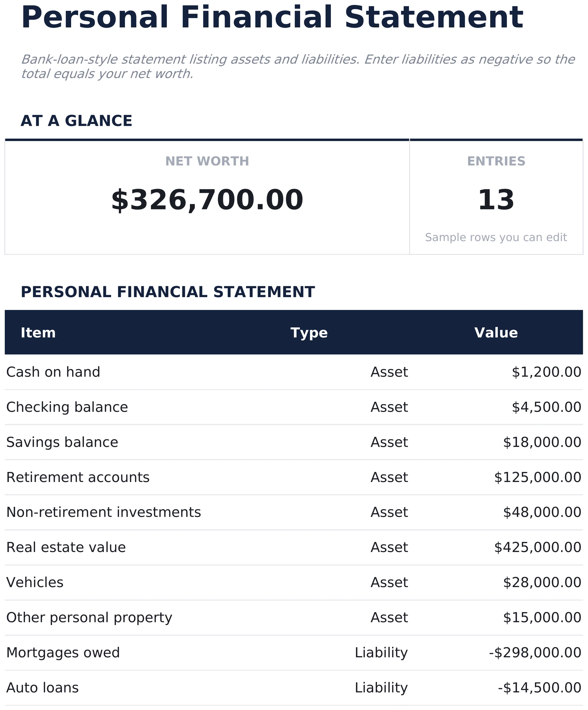
Task: Click the Value column header
Action: [496, 333]
